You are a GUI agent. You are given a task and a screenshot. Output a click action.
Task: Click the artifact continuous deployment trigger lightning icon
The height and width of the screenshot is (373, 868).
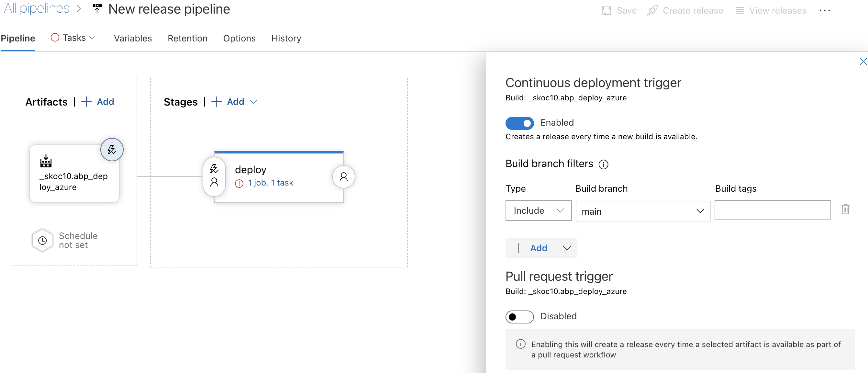click(112, 149)
